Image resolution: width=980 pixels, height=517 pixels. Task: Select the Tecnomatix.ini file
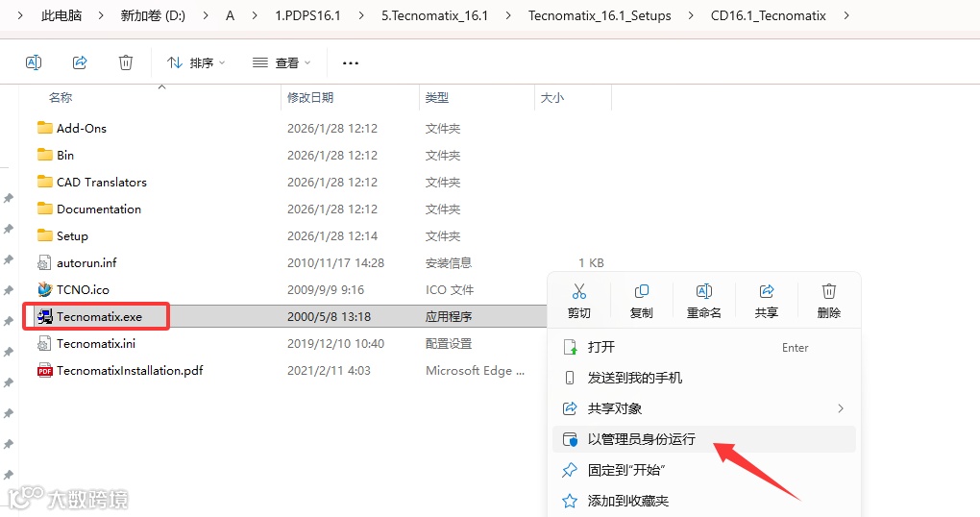(96, 343)
